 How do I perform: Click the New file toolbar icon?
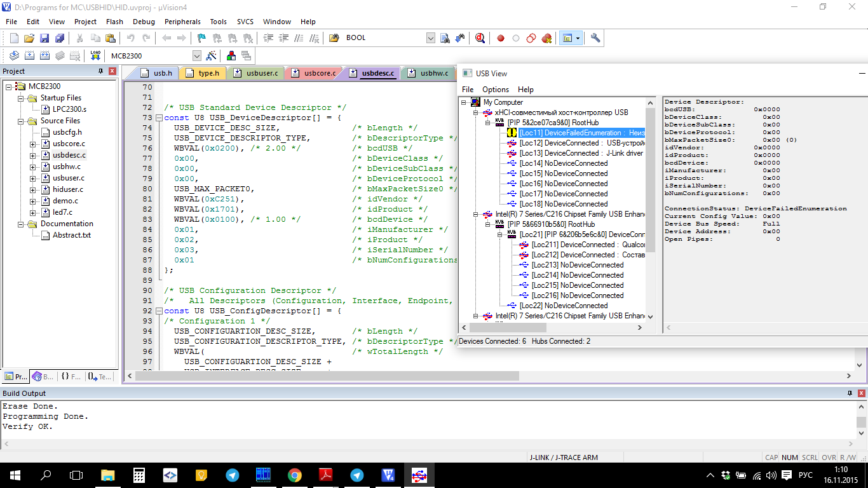pos(14,38)
